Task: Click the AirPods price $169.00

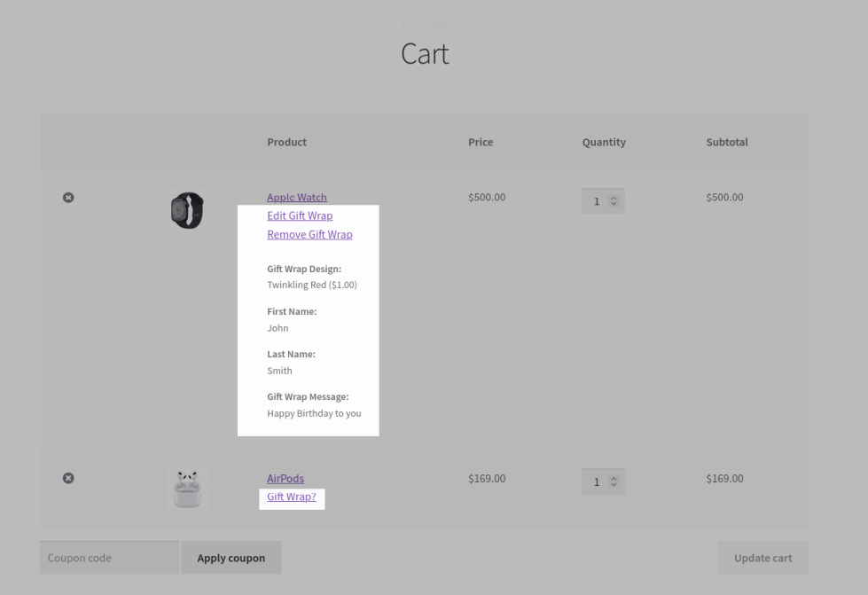Action: pos(487,478)
